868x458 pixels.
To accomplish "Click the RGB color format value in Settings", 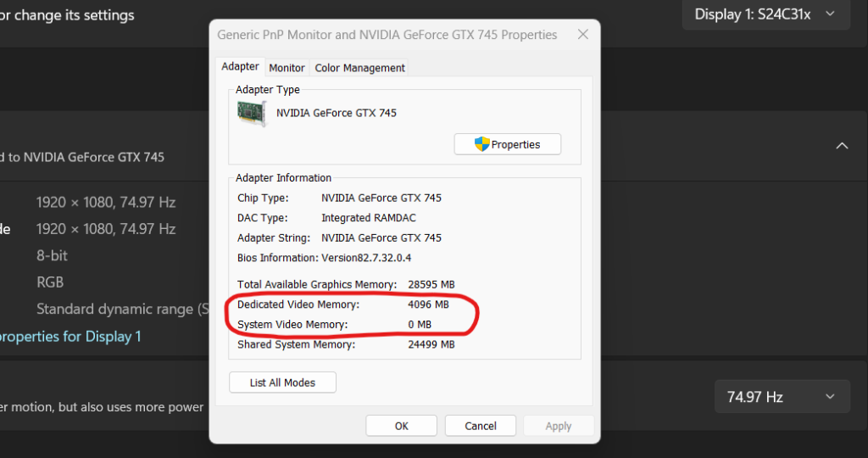I will pos(50,282).
